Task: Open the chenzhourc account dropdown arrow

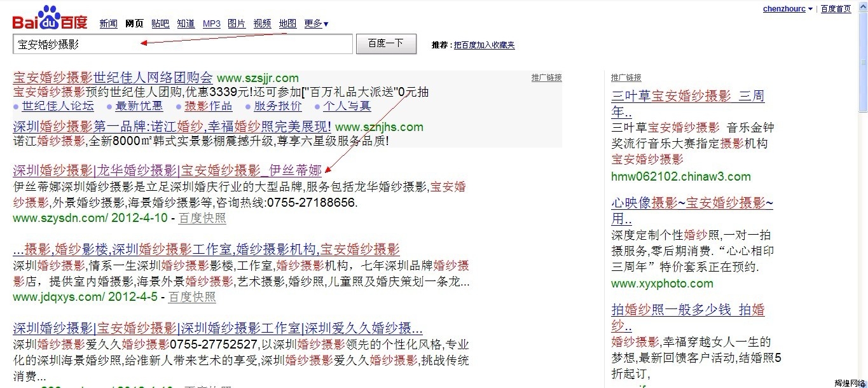Action: tap(810, 9)
